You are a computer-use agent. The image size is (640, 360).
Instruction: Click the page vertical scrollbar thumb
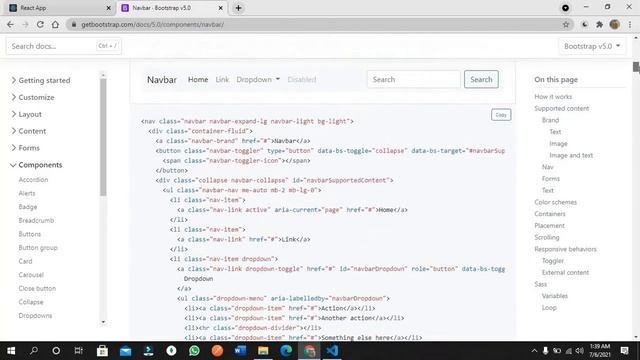point(636,67)
